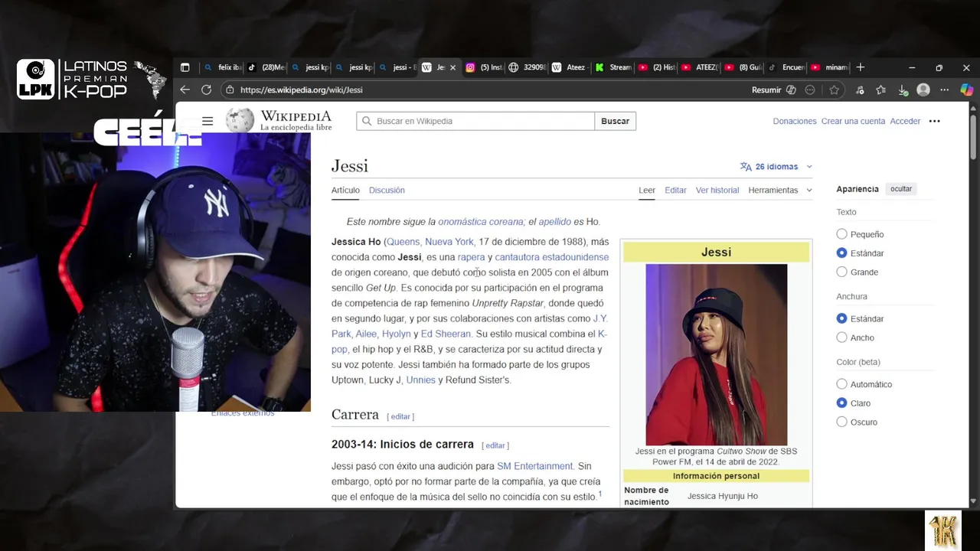Focus the Buscar en Wikipedia field
This screenshot has height=551, width=980.
tap(475, 121)
